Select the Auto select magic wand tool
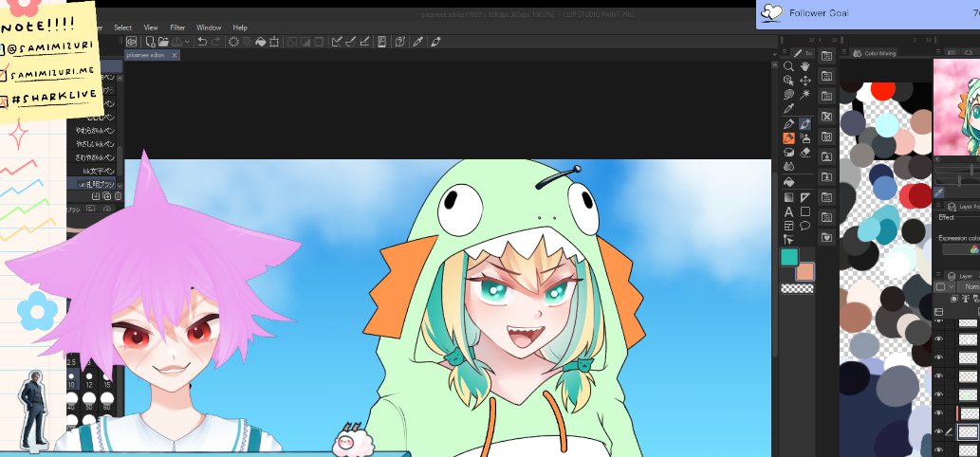Viewport: 980px width, 457px height. click(805, 95)
